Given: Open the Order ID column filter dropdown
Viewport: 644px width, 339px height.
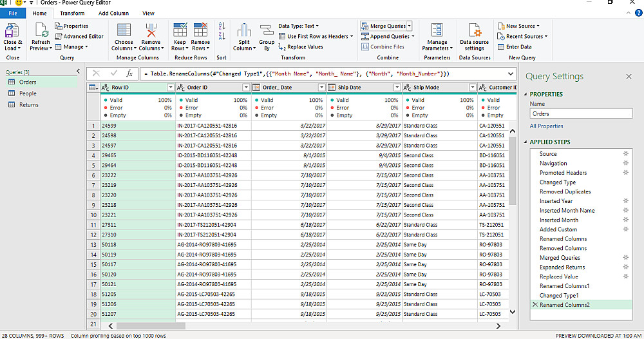Looking at the screenshot, I should (x=246, y=88).
